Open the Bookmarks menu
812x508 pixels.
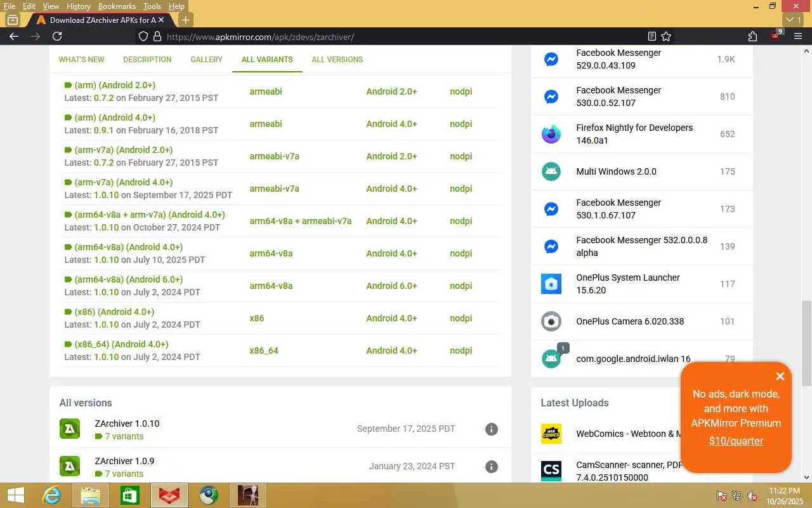[x=117, y=6]
